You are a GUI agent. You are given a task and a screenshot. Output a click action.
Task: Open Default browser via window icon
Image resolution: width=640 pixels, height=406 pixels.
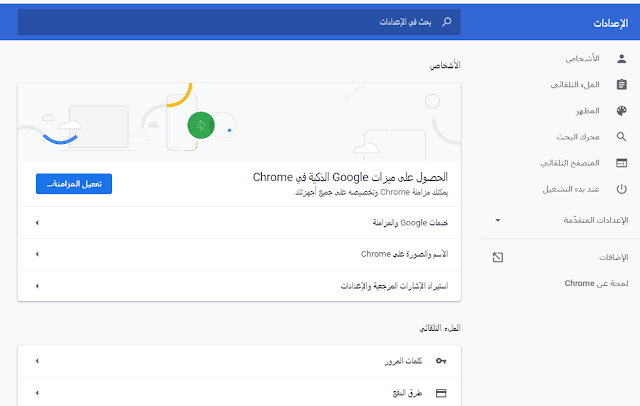pos(621,163)
